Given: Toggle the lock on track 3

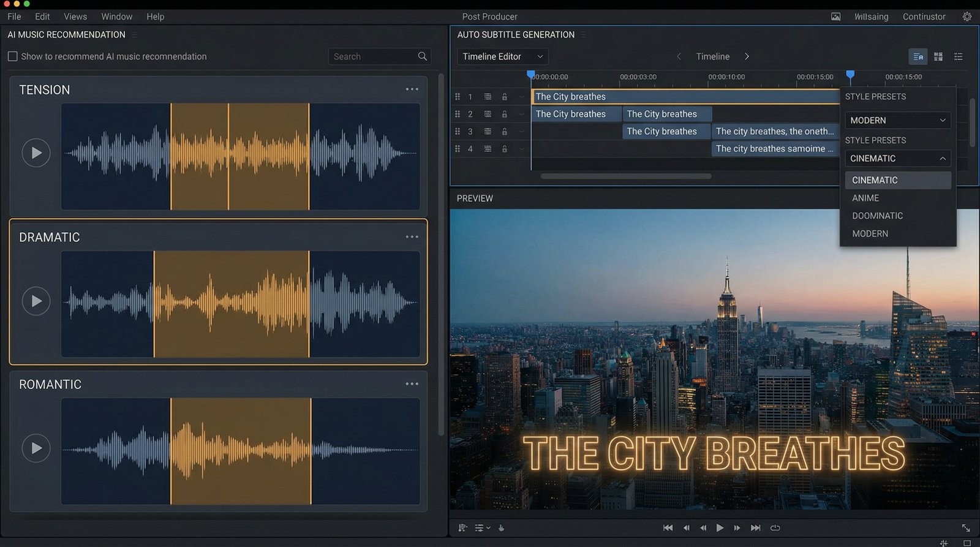Looking at the screenshot, I should 505,132.
